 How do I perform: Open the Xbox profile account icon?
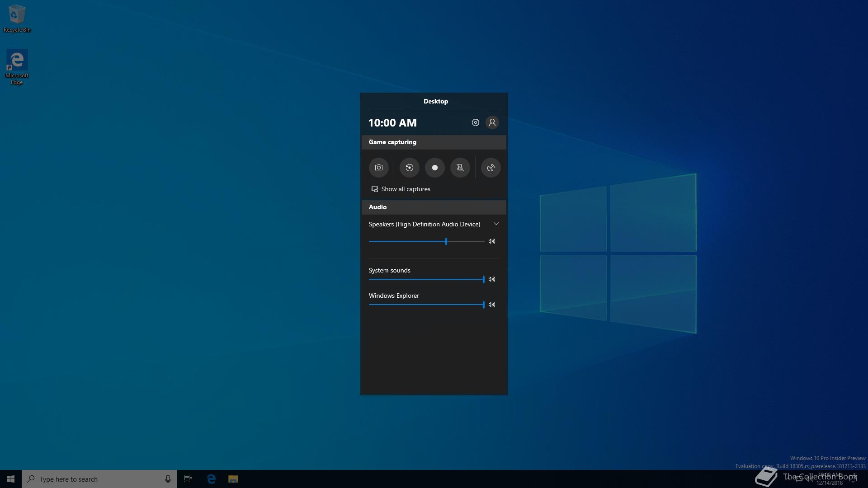tap(492, 122)
